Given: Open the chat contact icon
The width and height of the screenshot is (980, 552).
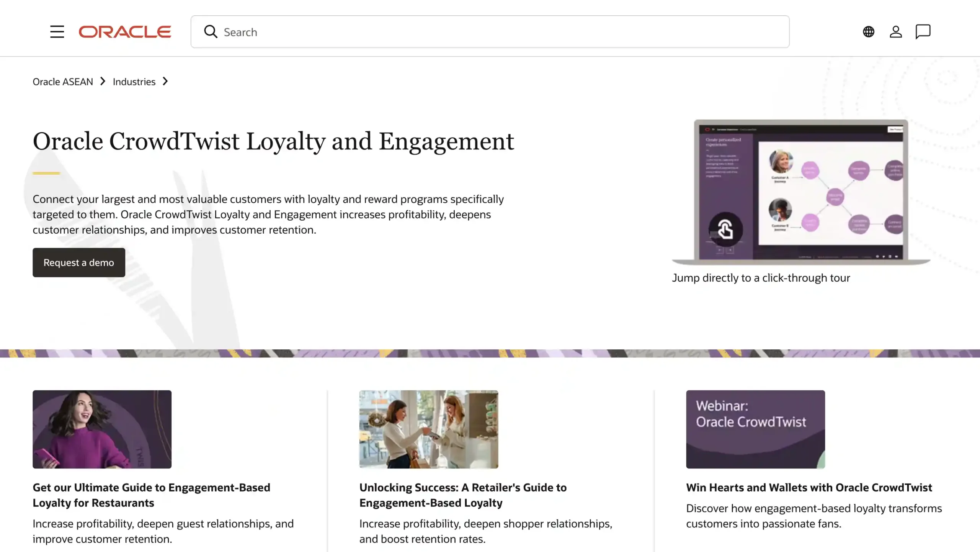Looking at the screenshot, I should click(923, 31).
